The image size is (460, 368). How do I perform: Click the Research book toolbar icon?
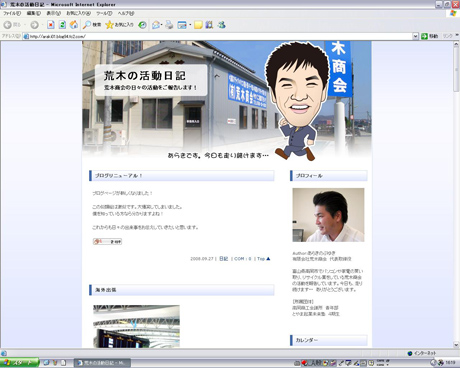click(209, 25)
